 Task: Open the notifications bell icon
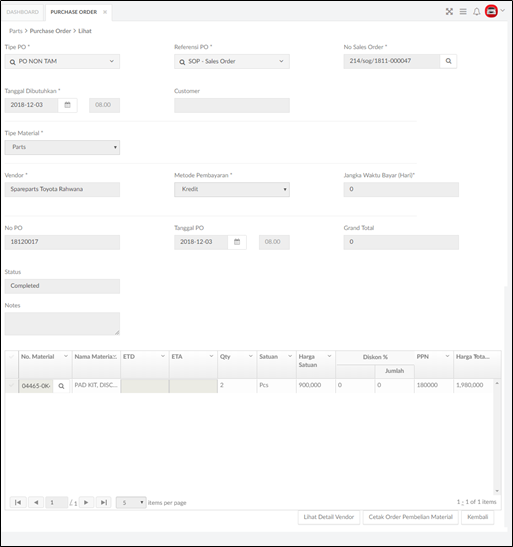point(476,12)
